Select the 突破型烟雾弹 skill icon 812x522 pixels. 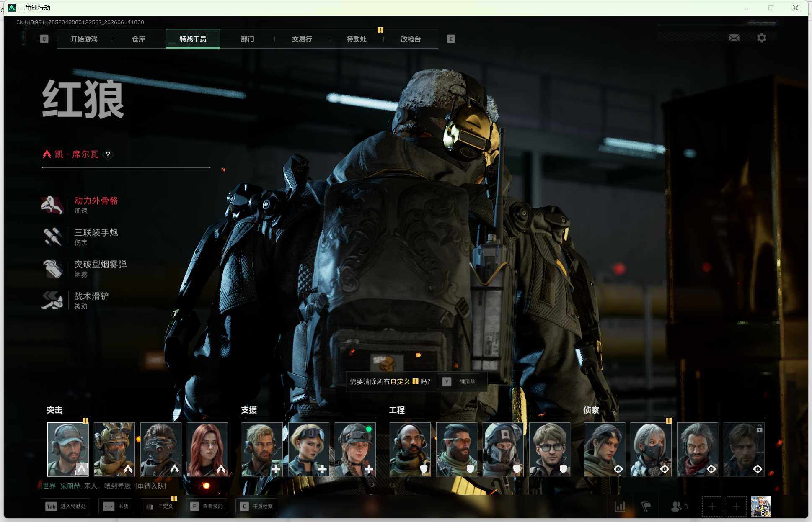pyautogui.click(x=52, y=268)
